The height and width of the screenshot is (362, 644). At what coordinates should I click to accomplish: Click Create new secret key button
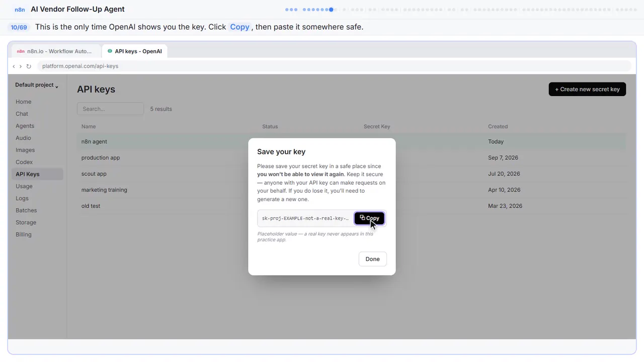coord(587,89)
